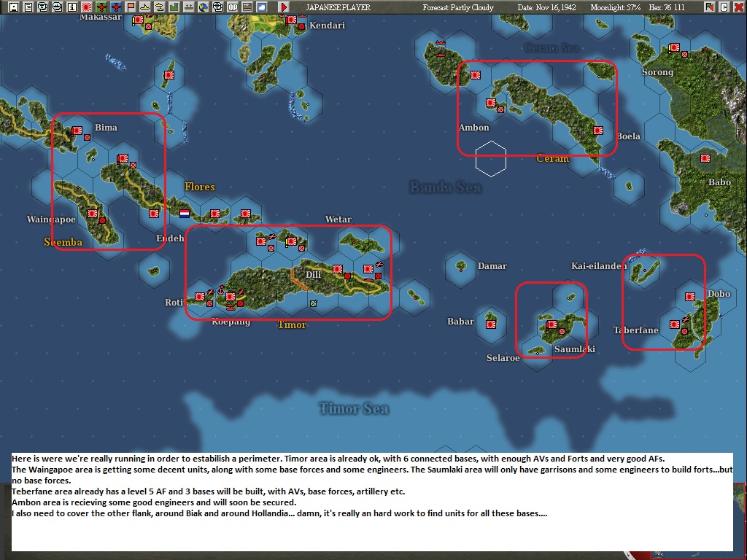
Task: Click the ship icon north of Ambon island
Action: (441, 43)
